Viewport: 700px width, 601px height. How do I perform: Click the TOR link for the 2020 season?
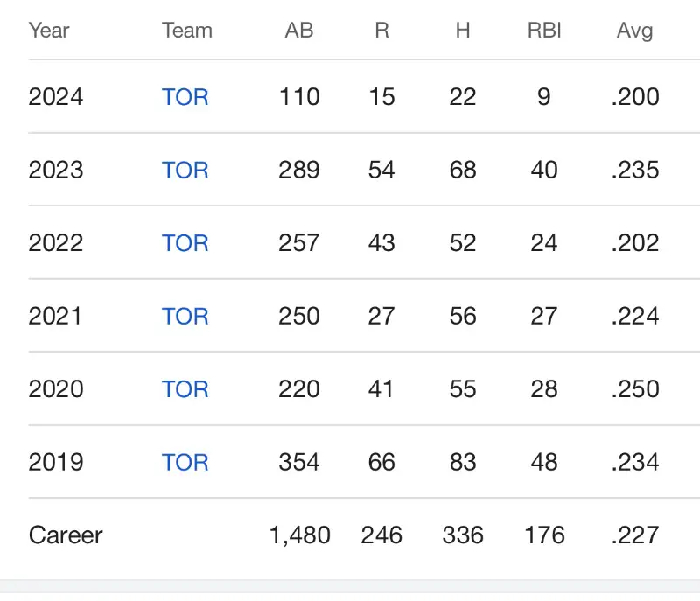185,388
